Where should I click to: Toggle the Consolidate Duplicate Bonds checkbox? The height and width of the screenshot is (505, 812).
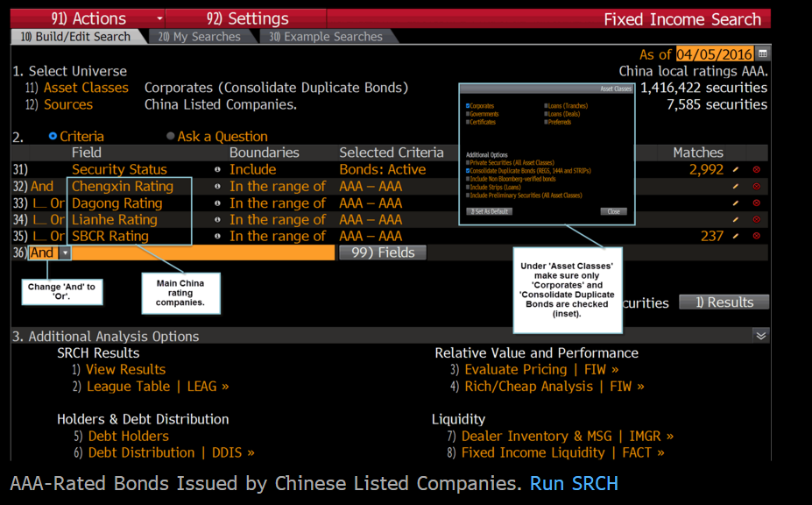468,171
